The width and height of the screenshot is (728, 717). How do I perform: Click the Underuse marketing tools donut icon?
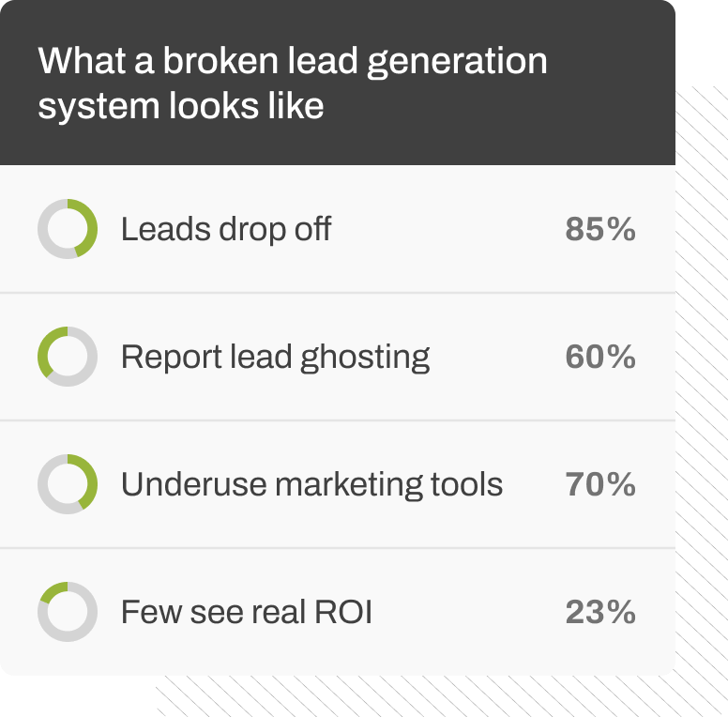[x=68, y=484]
